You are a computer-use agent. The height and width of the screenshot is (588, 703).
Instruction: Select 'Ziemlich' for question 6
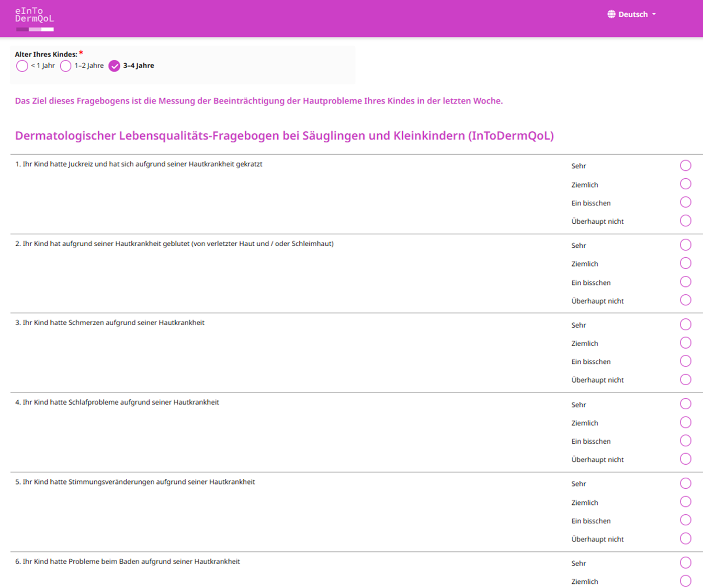(x=686, y=581)
